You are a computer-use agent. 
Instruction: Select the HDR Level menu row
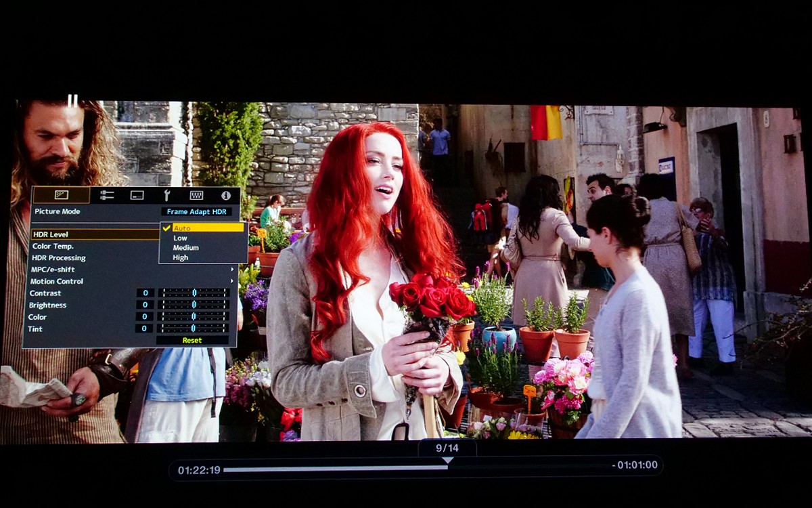coord(95,234)
